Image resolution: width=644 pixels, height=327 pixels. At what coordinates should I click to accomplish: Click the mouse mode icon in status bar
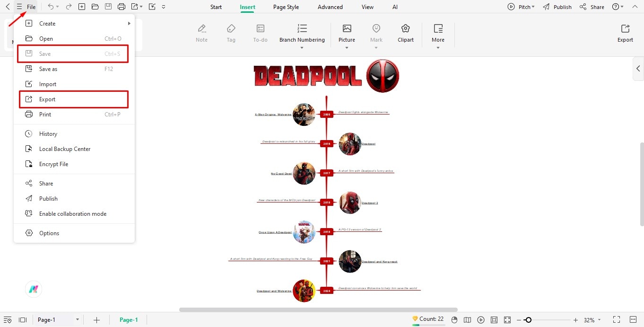click(454, 320)
